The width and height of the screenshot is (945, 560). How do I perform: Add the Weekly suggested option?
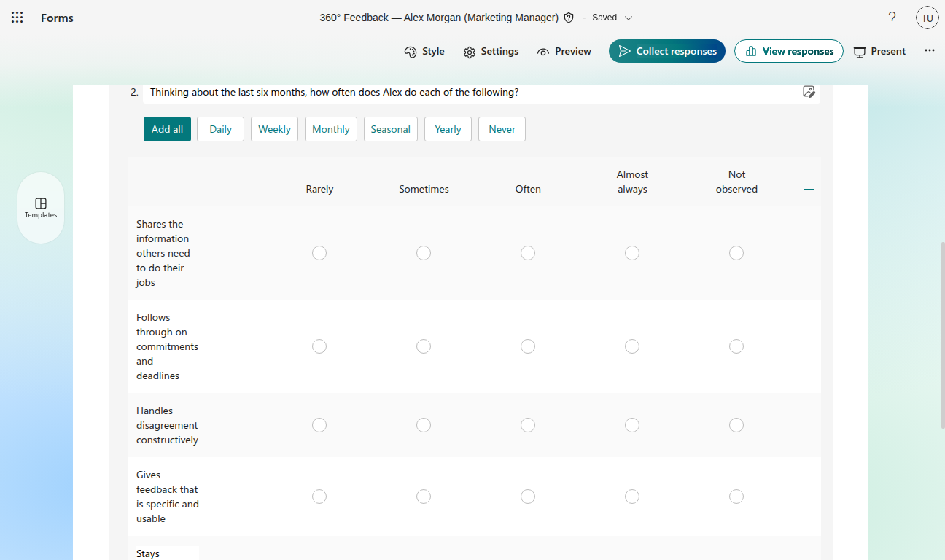click(x=274, y=129)
